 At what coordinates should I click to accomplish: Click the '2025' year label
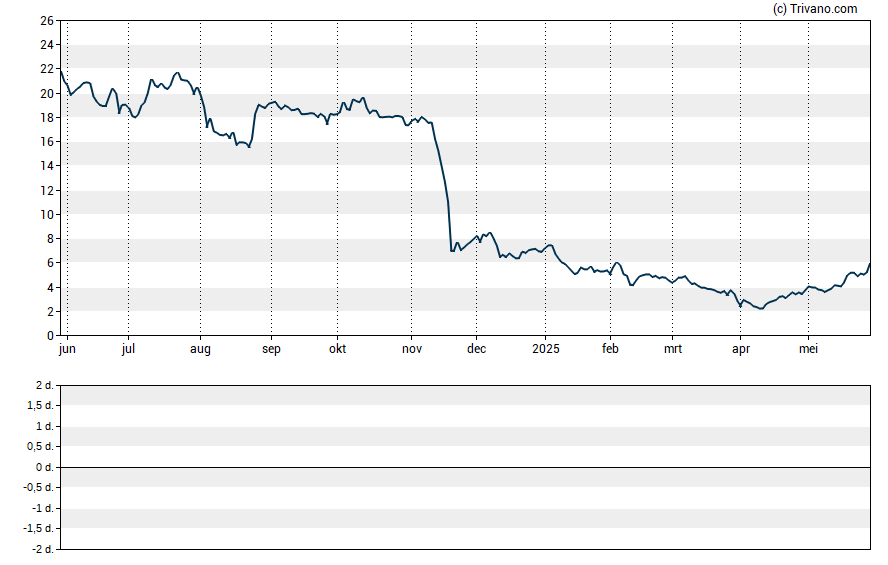click(546, 349)
